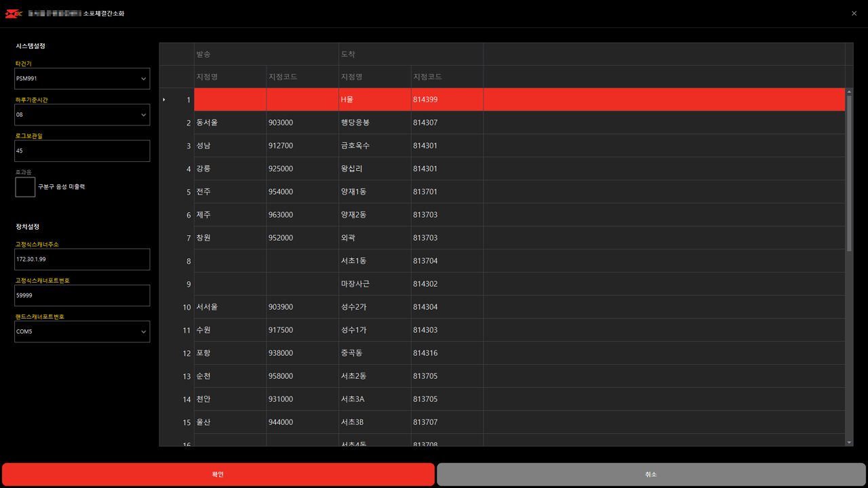The image size is (868, 488).
Task: Select the 왕십리 cell
Action: pos(375,169)
